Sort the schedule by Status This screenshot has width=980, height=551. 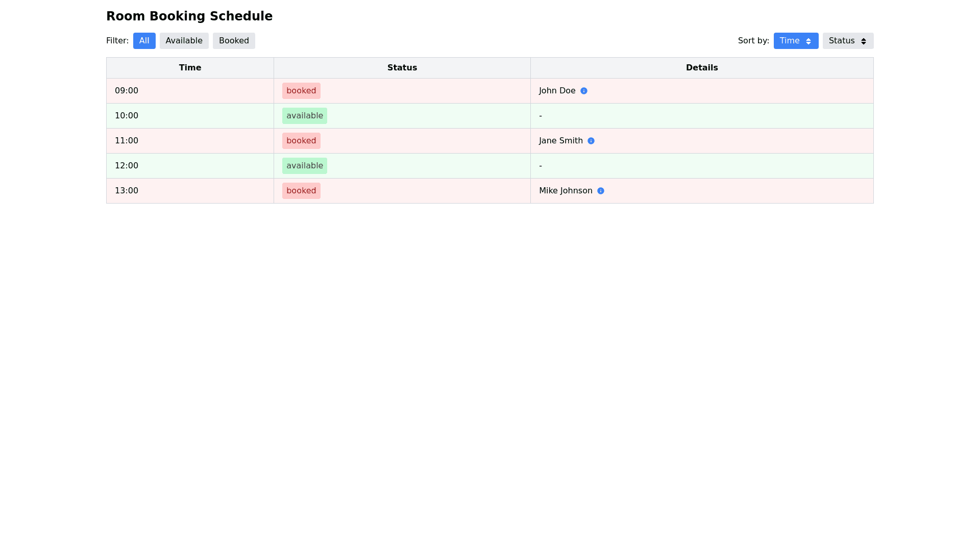point(842,41)
